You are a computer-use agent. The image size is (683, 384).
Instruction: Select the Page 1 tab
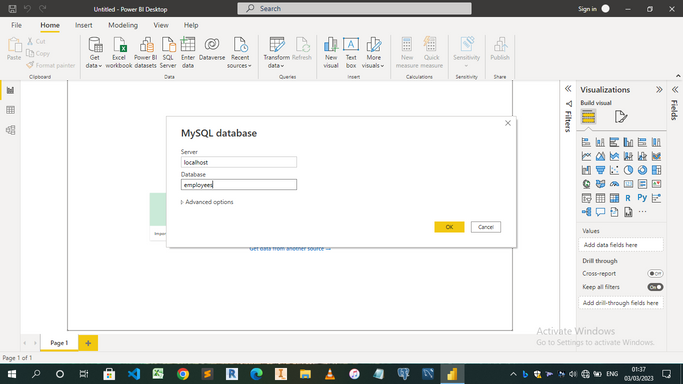pyautogui.click(x=59, y=343)
